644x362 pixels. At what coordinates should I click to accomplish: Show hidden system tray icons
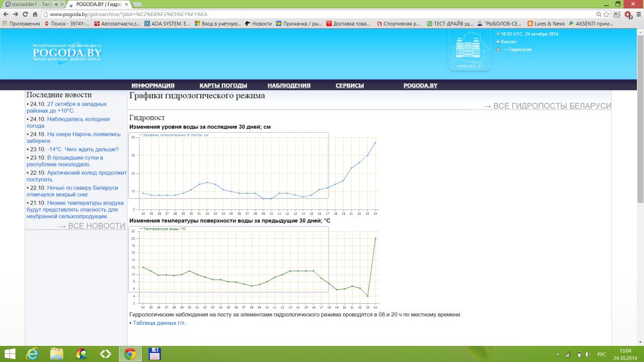coord(557,354)
